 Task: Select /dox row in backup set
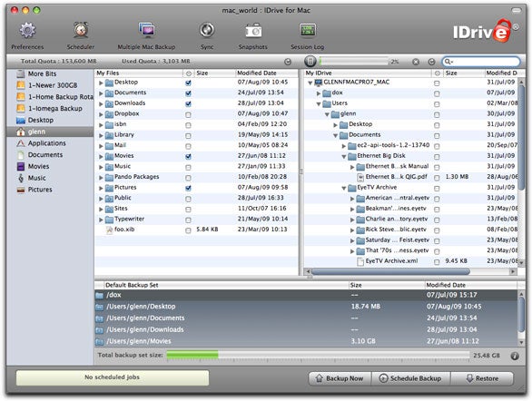(x=306, y=295)
